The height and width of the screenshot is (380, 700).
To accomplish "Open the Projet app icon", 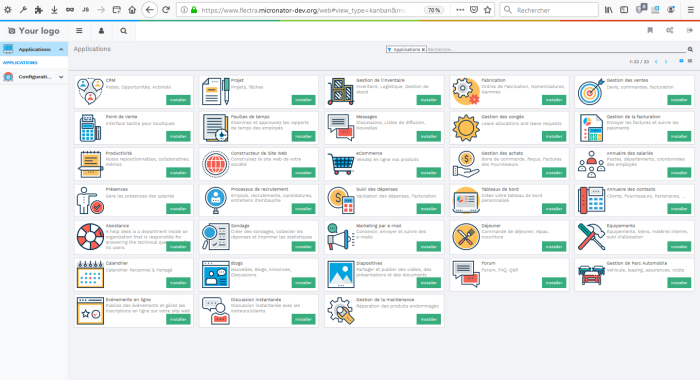I will [216, 91].
